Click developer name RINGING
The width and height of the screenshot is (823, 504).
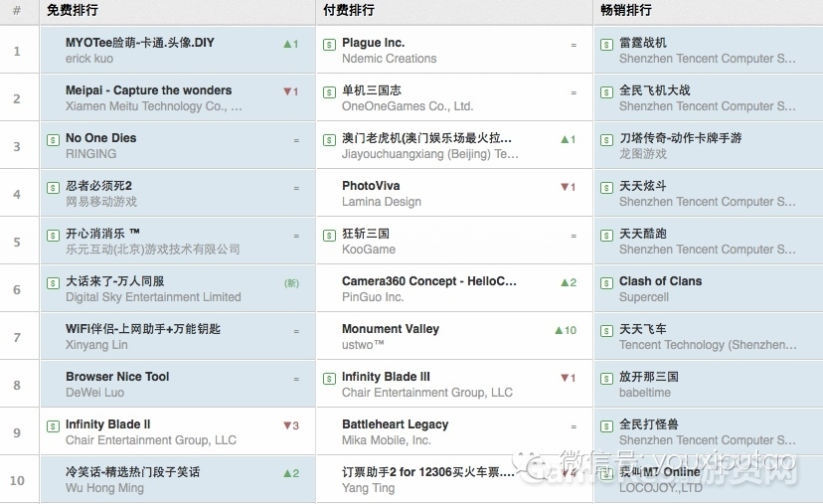coord(90,154)
